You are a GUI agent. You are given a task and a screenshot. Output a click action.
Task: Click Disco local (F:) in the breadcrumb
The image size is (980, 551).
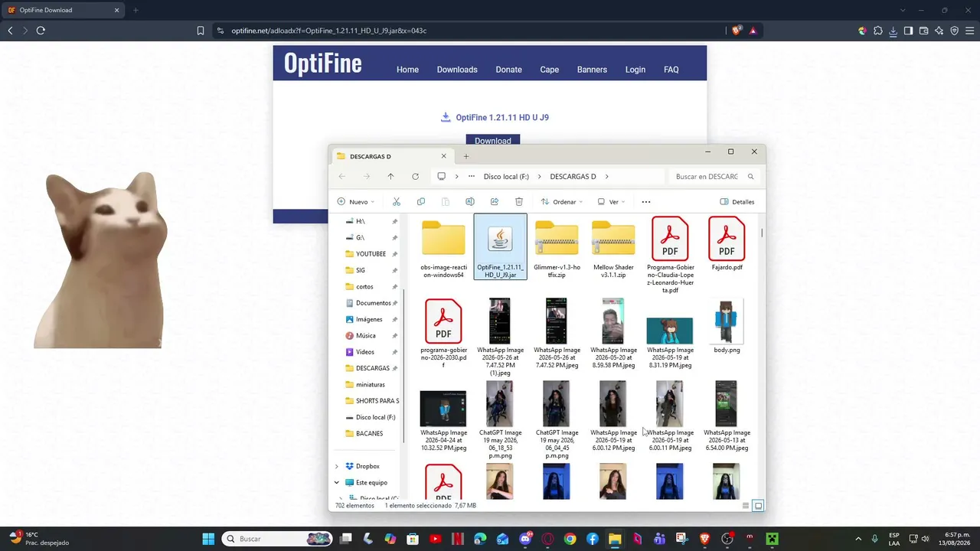coord(506,177)
